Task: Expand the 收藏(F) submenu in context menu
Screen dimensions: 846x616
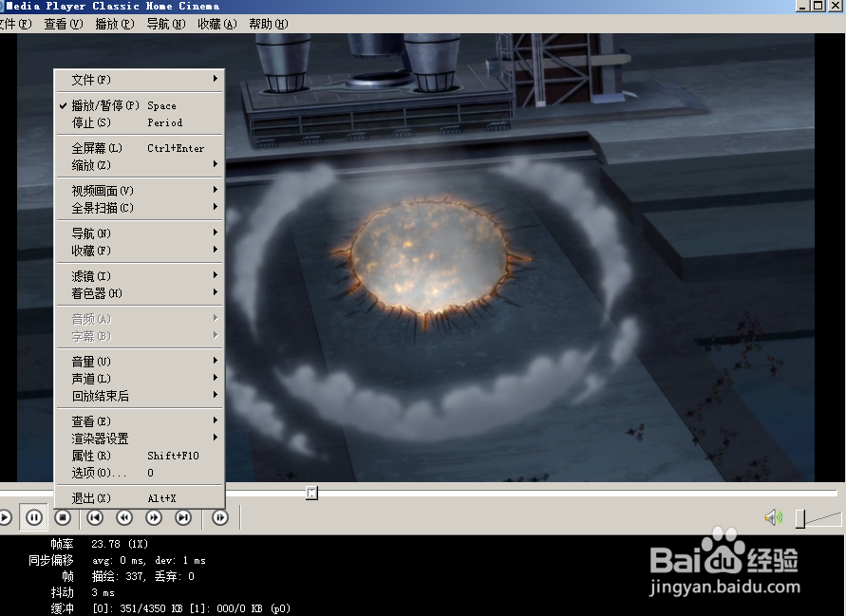Action: click(140, 251)
